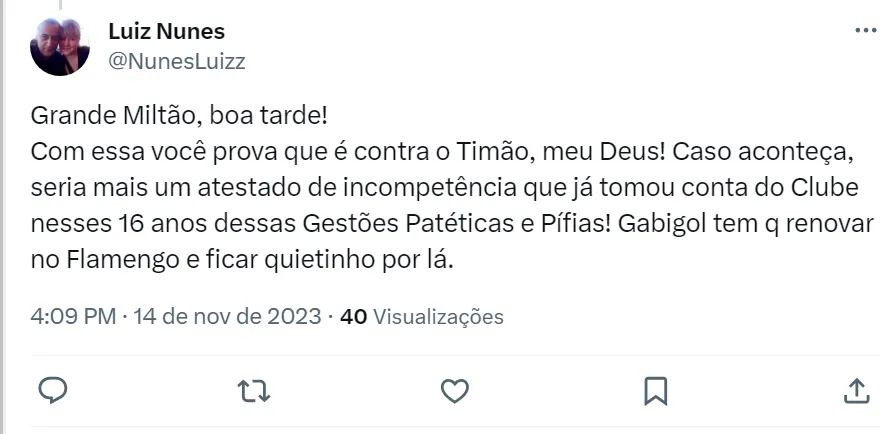894x434 pixels.
Task: Like the tweet with the heart icon
Action: 454,389
